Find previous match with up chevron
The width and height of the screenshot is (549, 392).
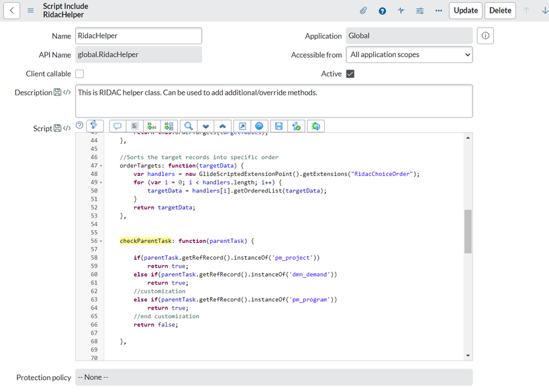click(x=223, y=126)
